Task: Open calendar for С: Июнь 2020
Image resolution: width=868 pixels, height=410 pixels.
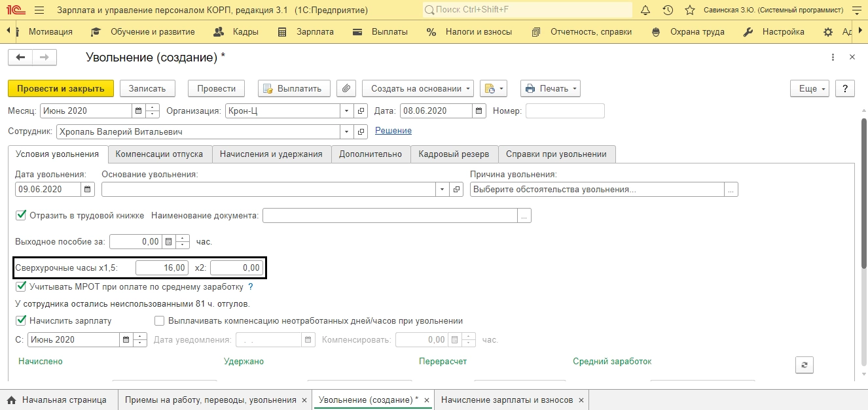Action: point(126,339)
